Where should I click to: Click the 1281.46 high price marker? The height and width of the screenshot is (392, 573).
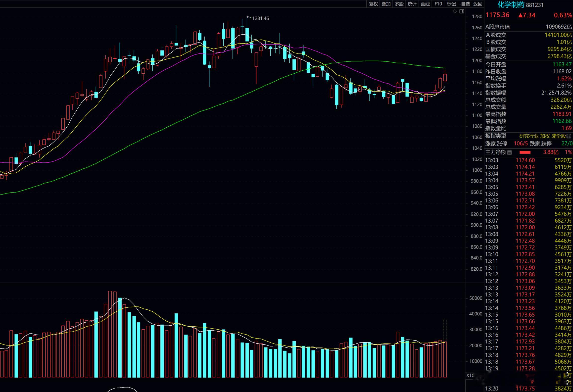260,18
